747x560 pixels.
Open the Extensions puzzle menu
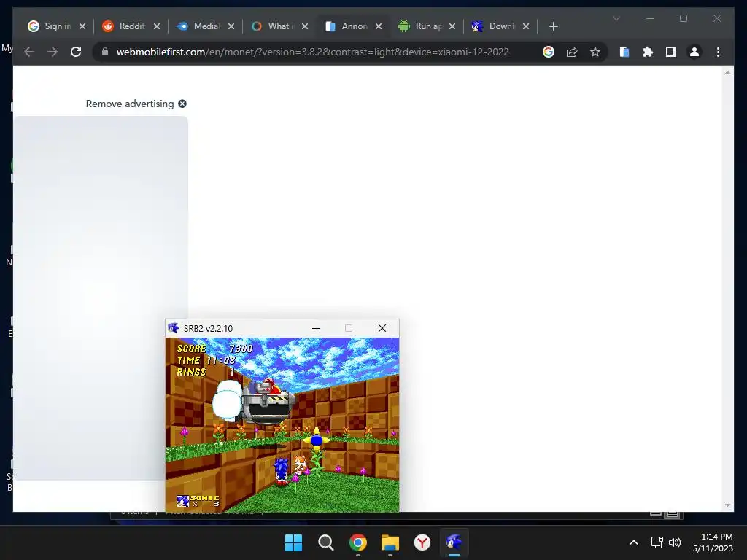coord(648,52)
